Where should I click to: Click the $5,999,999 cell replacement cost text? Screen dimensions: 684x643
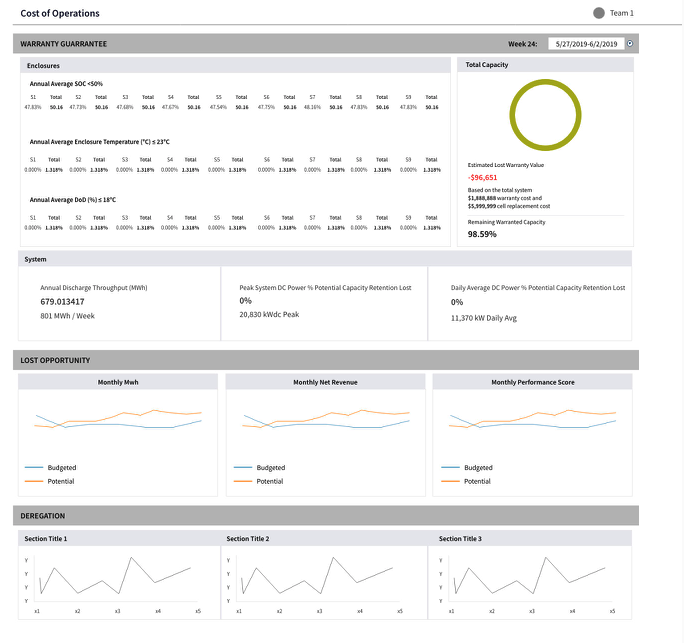click(x=509, y=206)
